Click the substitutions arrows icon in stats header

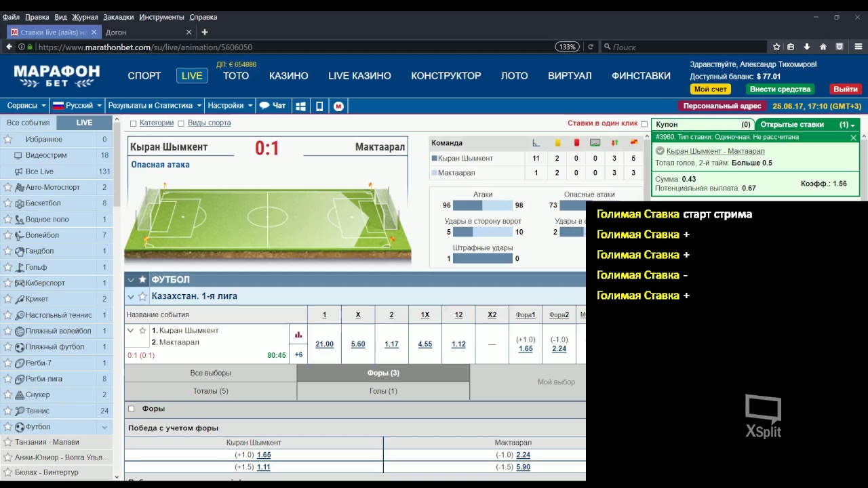tap(614, 142)
